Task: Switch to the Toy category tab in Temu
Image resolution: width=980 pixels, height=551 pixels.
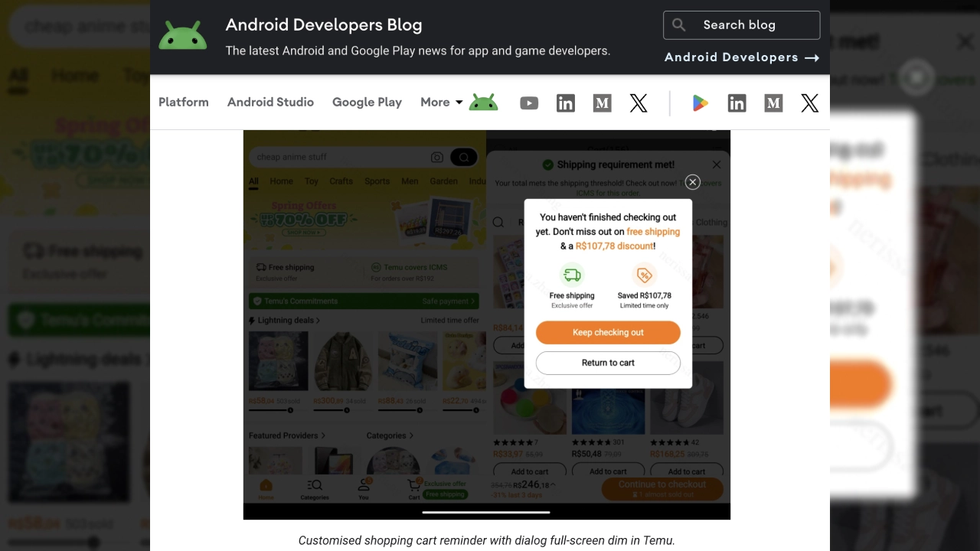Action: pyautogui.click(x=311, y=181)
